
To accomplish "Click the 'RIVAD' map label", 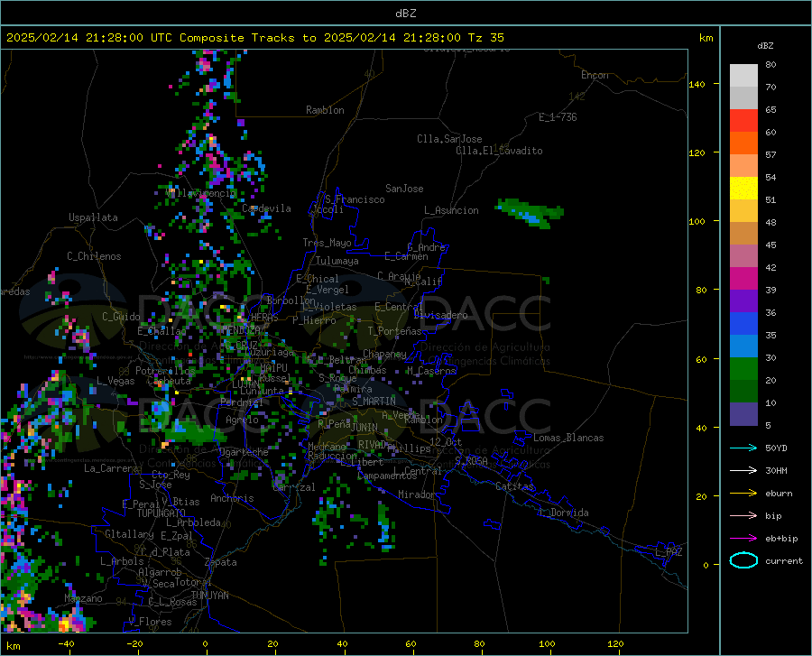I will 372,445.
